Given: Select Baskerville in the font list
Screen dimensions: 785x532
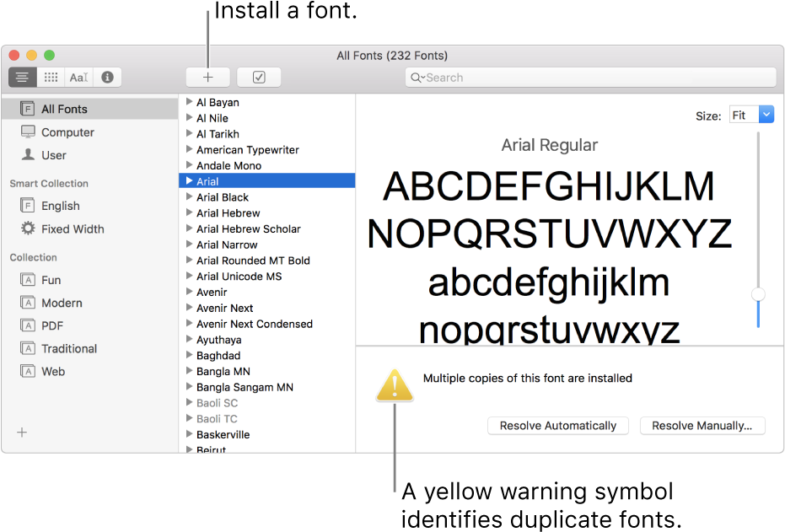Looking at the screenshot, I should tap(223, 435).
